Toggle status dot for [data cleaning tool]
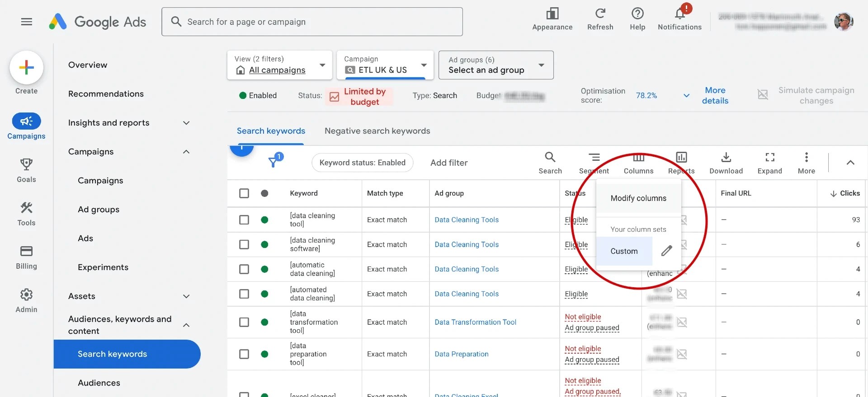The image size is (868, 397). [264, 220]
